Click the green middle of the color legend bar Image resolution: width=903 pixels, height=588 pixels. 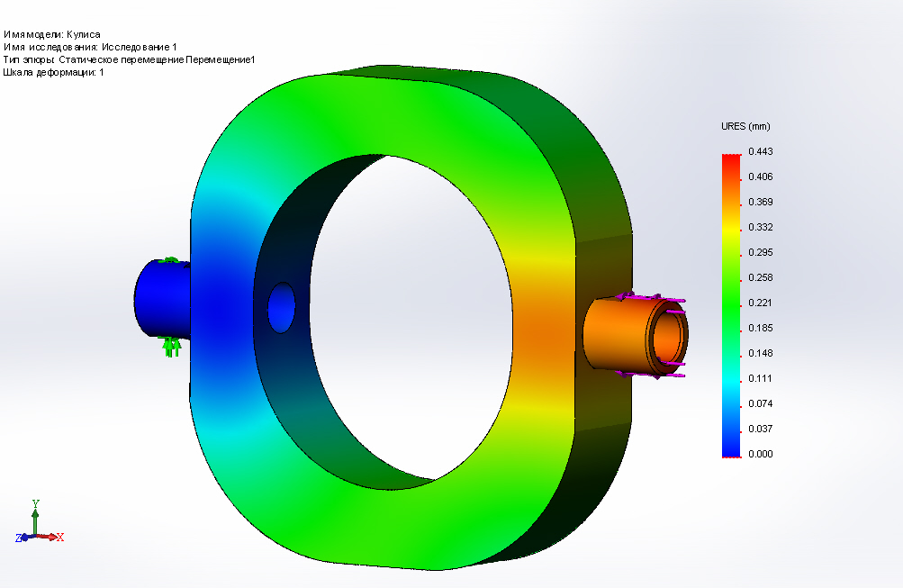pyautogui.click(x=731, y=305)
